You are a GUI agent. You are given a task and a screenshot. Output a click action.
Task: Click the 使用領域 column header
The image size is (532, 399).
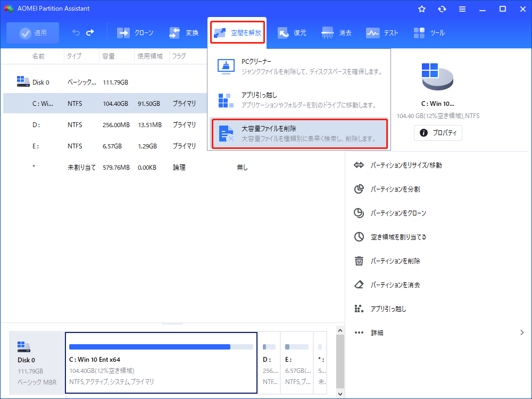pyautogui.click(x=150, y=56)
